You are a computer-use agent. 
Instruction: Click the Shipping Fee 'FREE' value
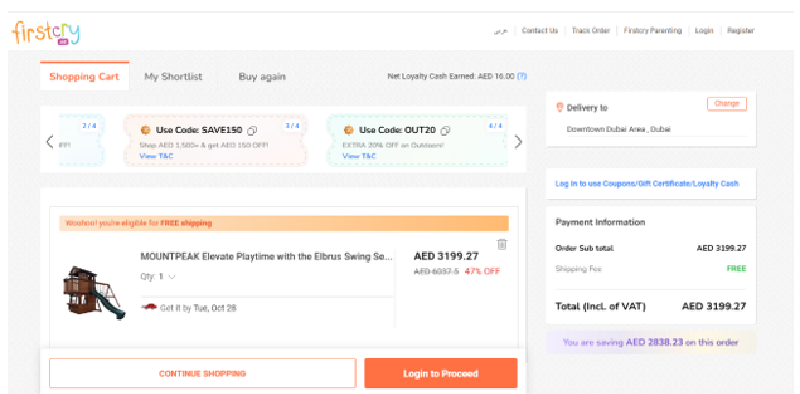(736, 268)
